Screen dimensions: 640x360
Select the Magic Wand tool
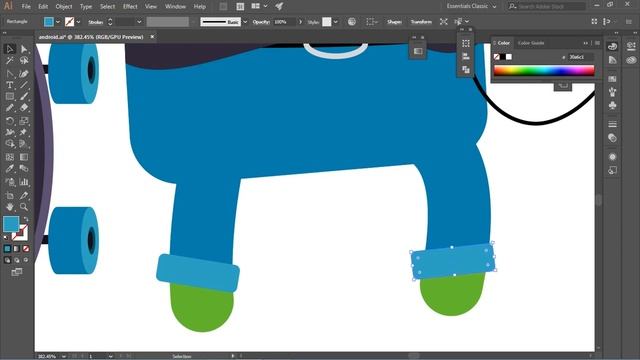[x=10, y=61]
